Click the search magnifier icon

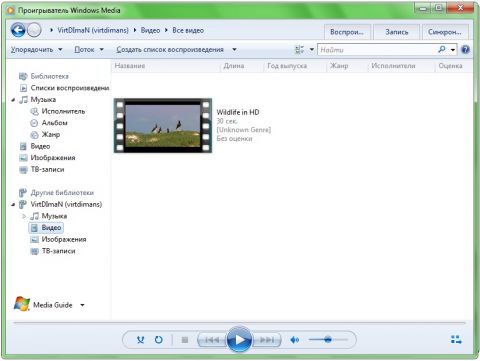pyautogui.click(x=442, y=49)
